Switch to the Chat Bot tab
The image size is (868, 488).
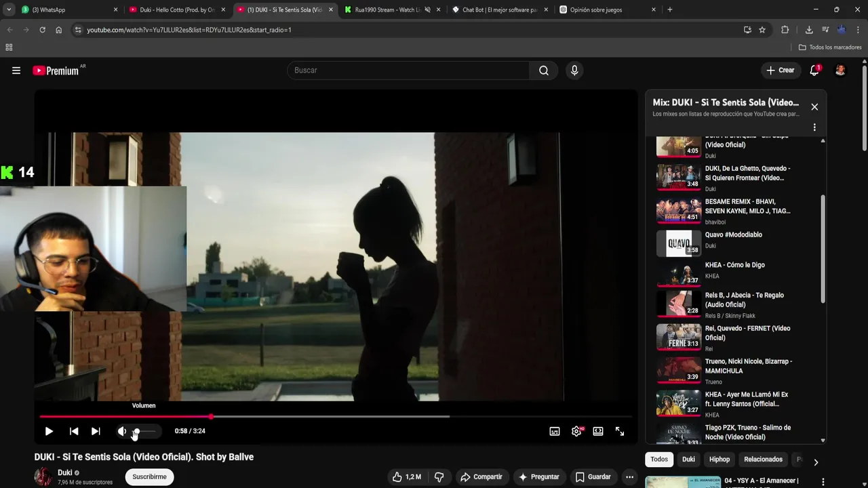[500, 10]
